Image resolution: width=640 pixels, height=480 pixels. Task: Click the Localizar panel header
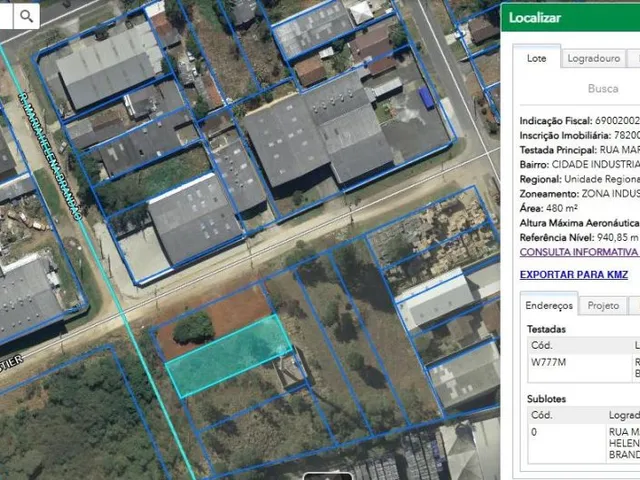[570, 18]
